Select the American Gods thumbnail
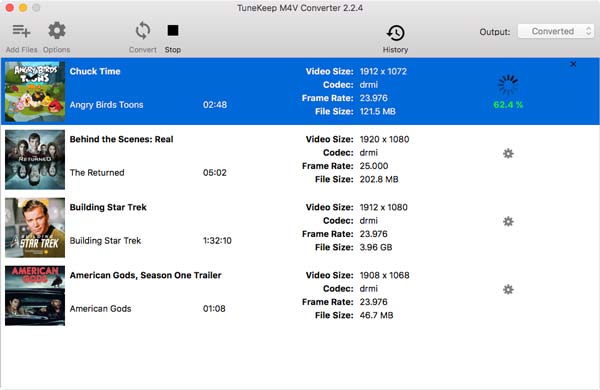Viewport: 600px width, 390px height. point(35,295)
